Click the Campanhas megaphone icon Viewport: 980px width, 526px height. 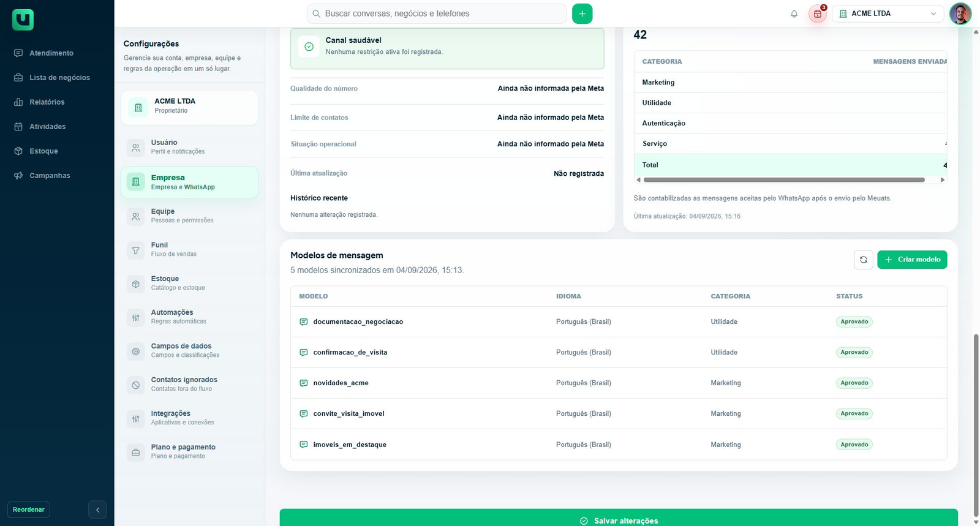[18, 176]
